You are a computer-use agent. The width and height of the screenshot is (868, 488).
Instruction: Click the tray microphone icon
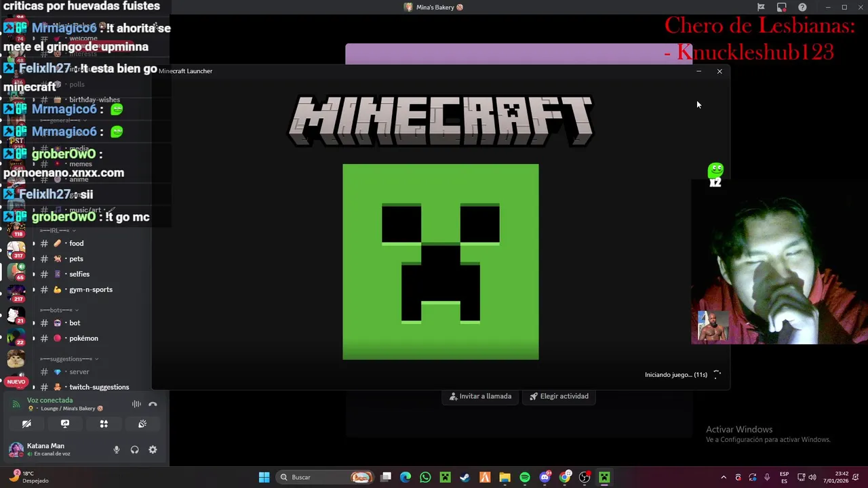point(767,477)
